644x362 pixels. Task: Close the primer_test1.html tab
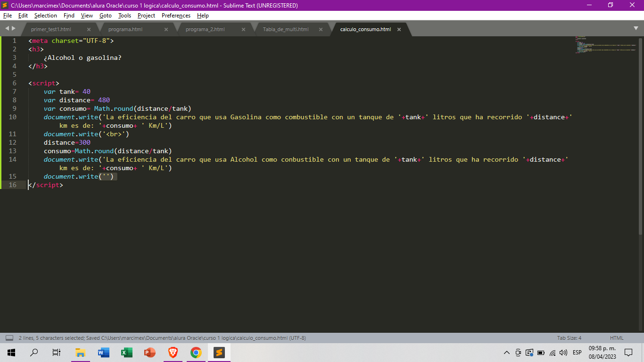pyautogui.click(x=89, y=29)
